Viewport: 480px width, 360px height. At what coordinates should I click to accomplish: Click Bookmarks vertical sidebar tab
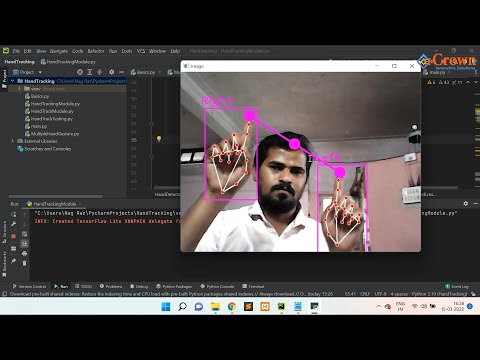(x=4, y=263)
